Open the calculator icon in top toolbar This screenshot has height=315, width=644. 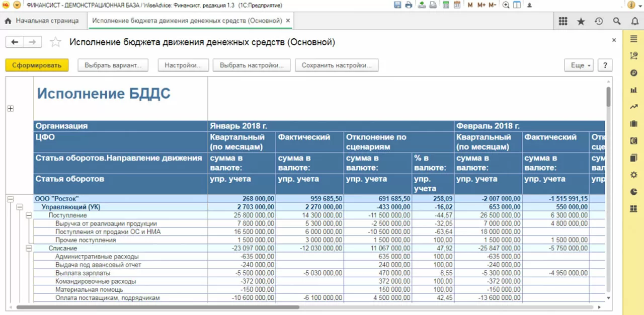tap(446, 5)
